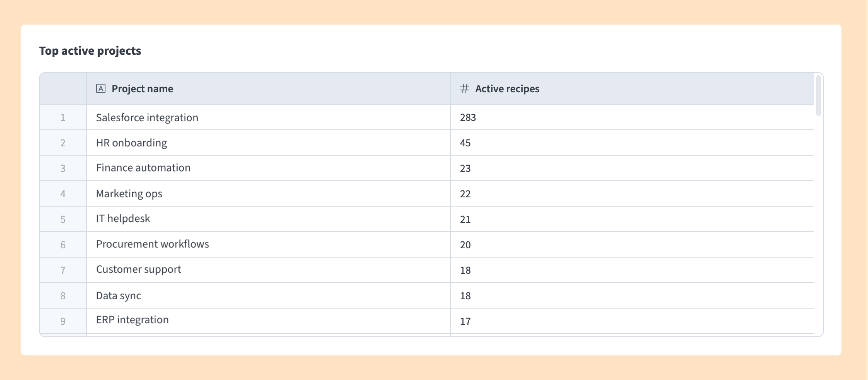The height and width of the screenshot is (380, 868).
Task: Click the text-type icon beside Project name header
Action: [101, 88]
